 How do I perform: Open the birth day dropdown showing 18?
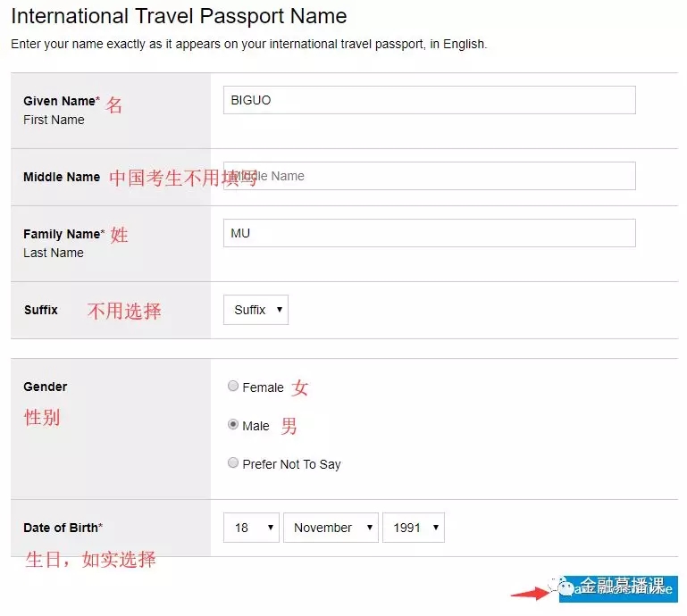tap(251, 528)
